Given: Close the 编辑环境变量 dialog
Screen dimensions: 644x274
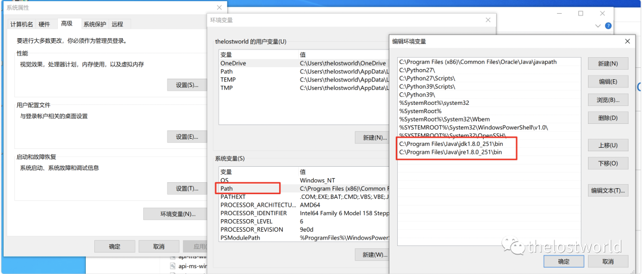Looking at the screenshot, I should tap(627, 42).
